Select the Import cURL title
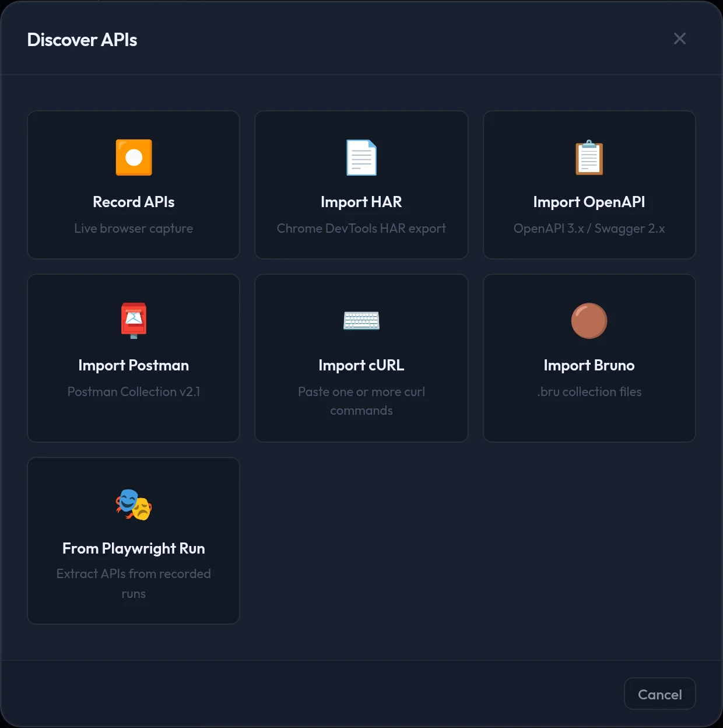Image resolution: width=723 pixels, height=728 pixels. coord(361,365)
